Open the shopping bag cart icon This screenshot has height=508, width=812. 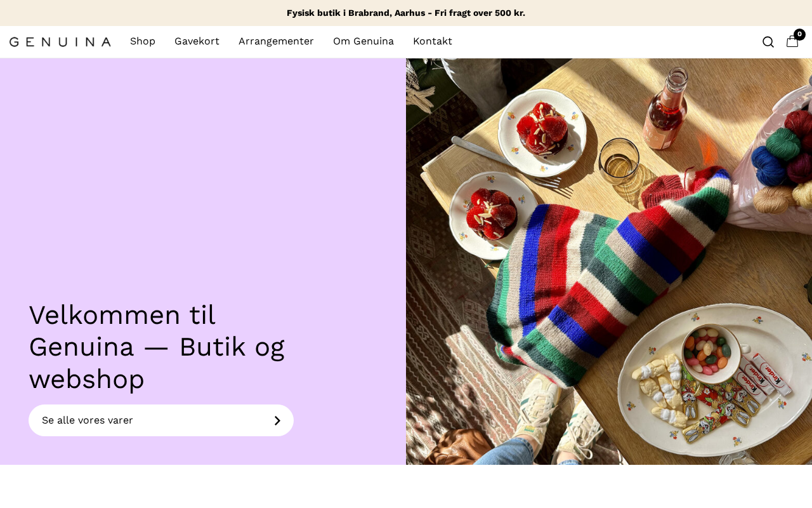tap(792, 42)
